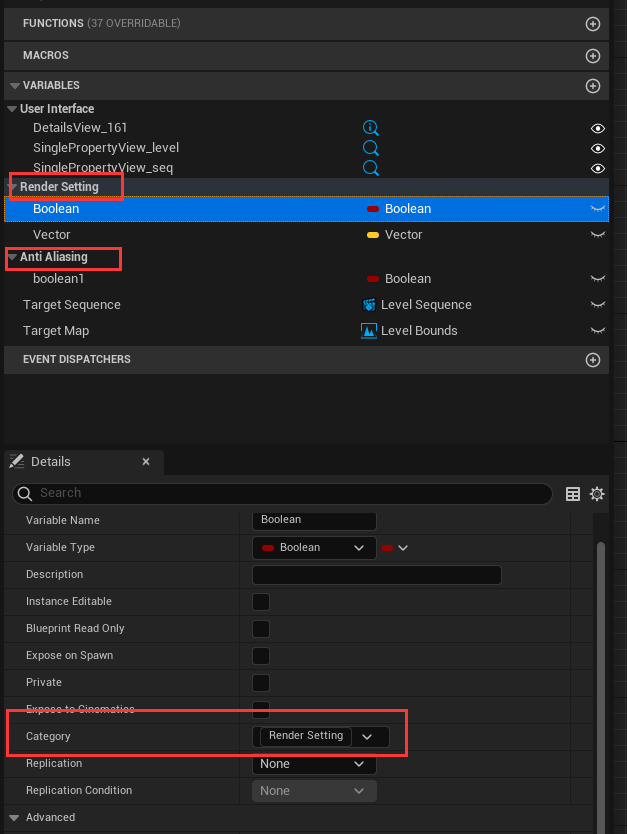Enable the Private checkbox
This screenshot has height=834, width=627.
[x=261, y=683]
